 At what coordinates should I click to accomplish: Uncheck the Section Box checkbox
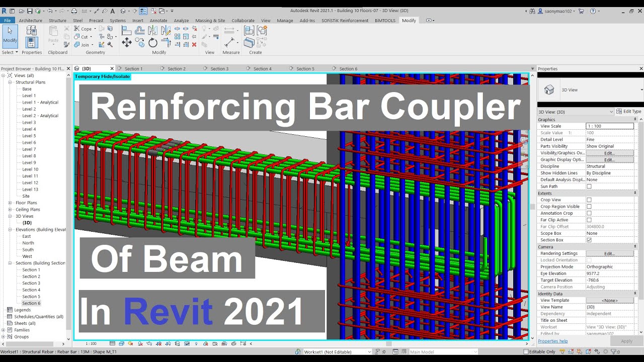[x=589, y=240]
